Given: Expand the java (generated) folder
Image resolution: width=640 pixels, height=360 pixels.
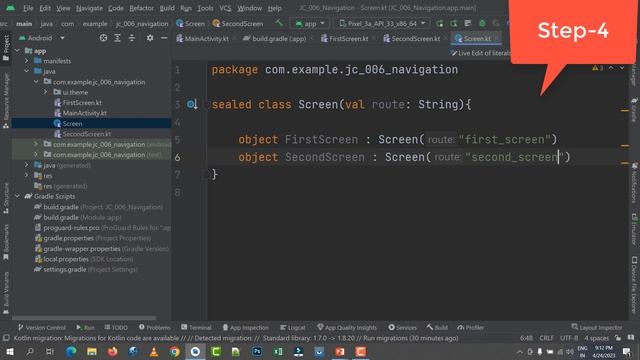Looking at the screenshot, I should tap(27, 165).
